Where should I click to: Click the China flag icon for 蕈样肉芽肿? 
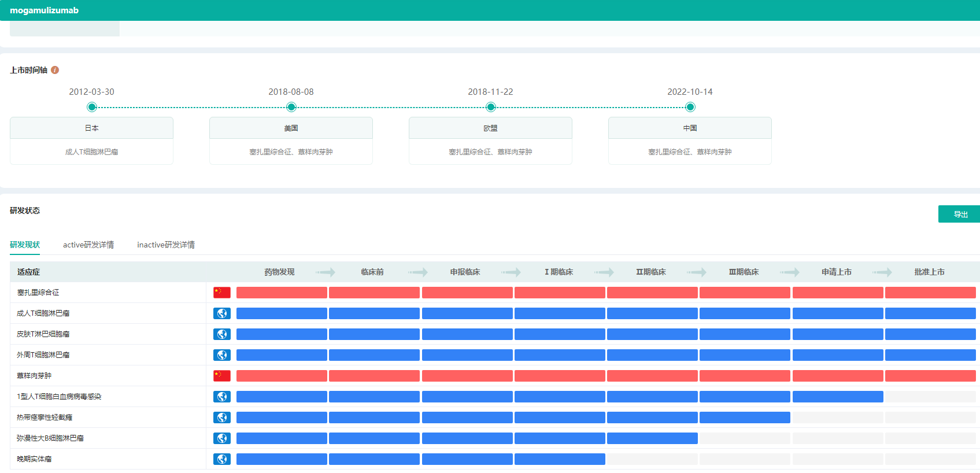coord(222,376)
